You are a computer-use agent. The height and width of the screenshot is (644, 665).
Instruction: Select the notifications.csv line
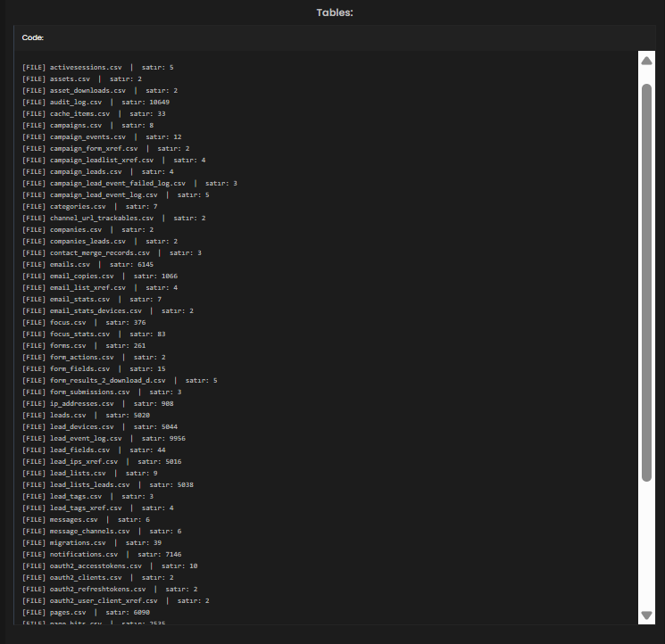point(102,555)
